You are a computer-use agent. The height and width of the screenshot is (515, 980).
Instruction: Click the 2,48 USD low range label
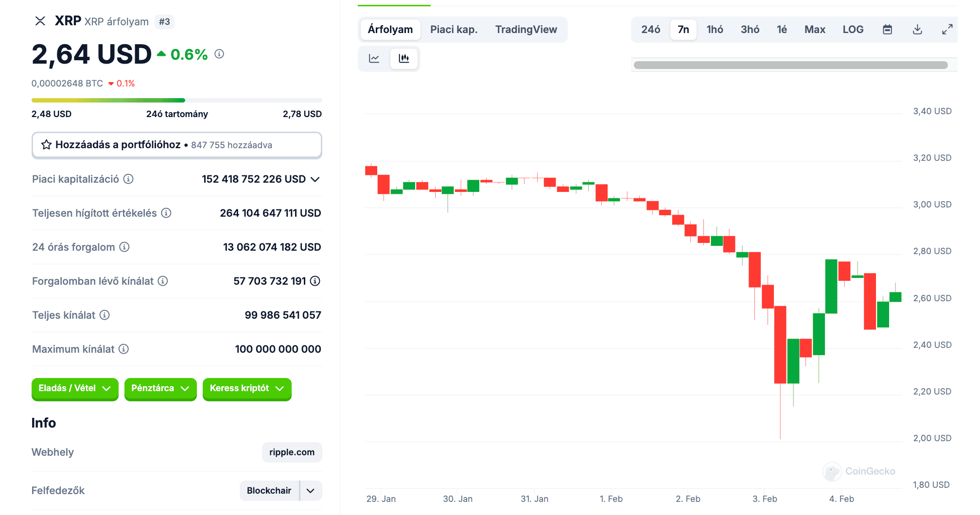tap(52, 114)
